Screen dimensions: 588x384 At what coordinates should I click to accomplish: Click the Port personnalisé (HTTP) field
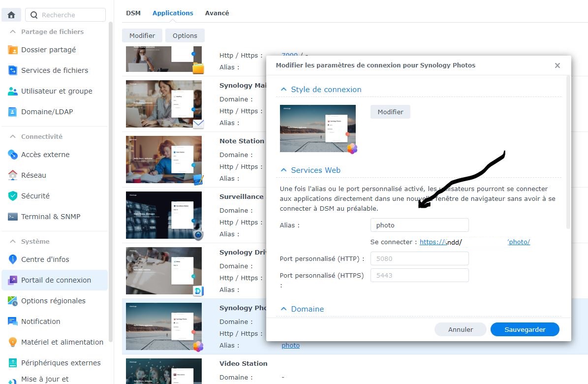pyautogui.click(x=419, y=258)
